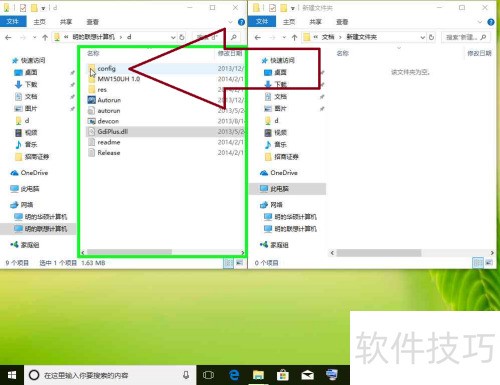Click horizontal scrollbar in left window
Viewport: 500px width, 385px height.
129,252
